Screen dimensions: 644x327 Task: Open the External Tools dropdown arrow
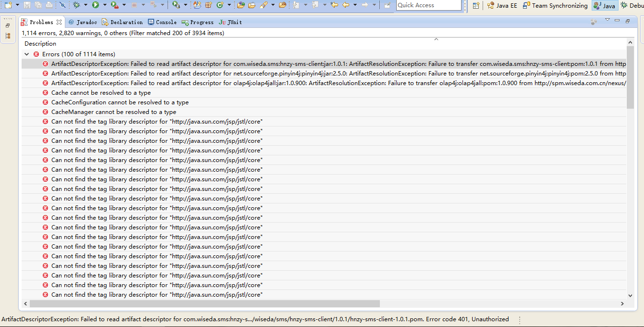tap(185, 5)
